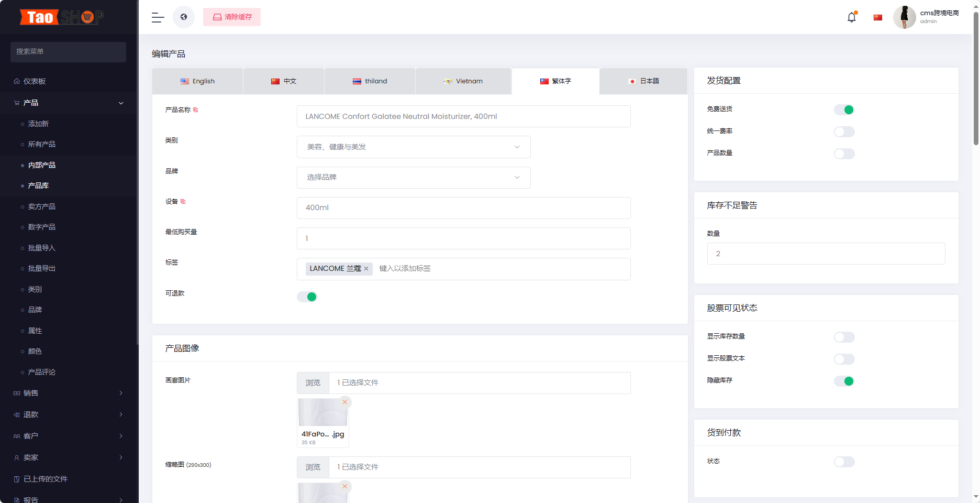
Task: Open 内部产品 in sidebar
Action: 42,165
